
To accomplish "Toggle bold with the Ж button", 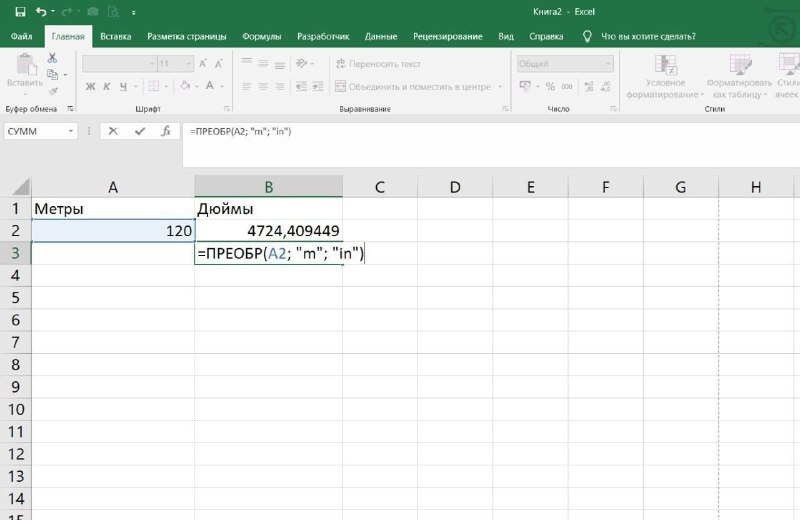I will (90, 87).
